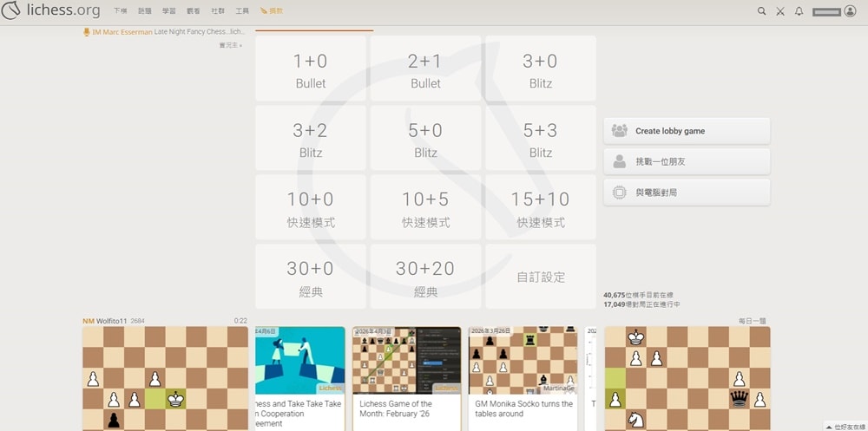This screenshot has height=431, width=868.
Task: Click 與電腦對局 button
Action: [687, 193]
